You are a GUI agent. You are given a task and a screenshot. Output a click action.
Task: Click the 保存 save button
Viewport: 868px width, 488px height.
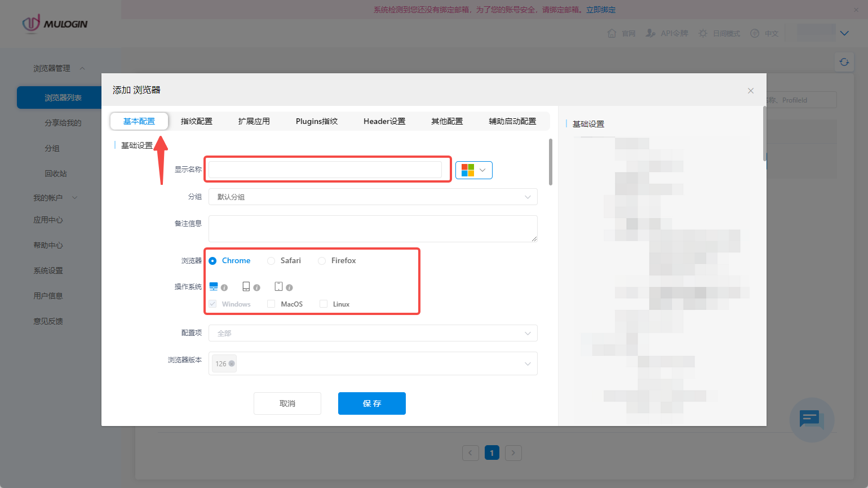pos(372,403)
